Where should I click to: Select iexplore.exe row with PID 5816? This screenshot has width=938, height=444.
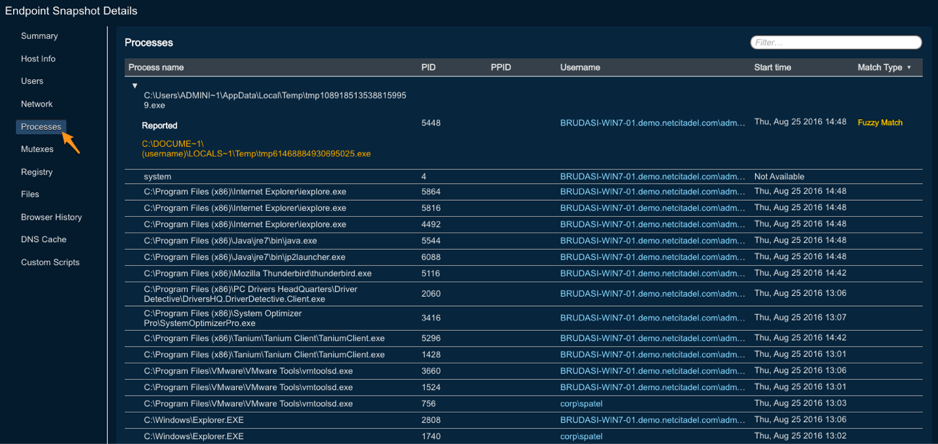coord(525,208)
